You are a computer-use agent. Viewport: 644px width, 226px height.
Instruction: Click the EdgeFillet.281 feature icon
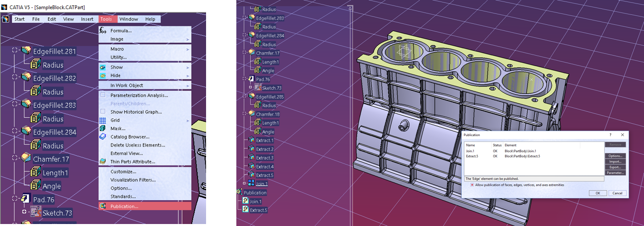pyautogui.click(x=26, y=51)
